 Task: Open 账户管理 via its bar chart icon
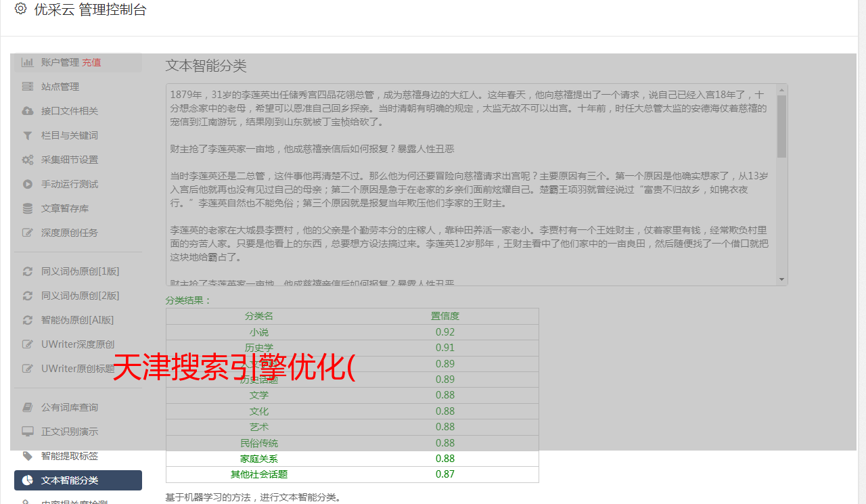click(27, 62)
